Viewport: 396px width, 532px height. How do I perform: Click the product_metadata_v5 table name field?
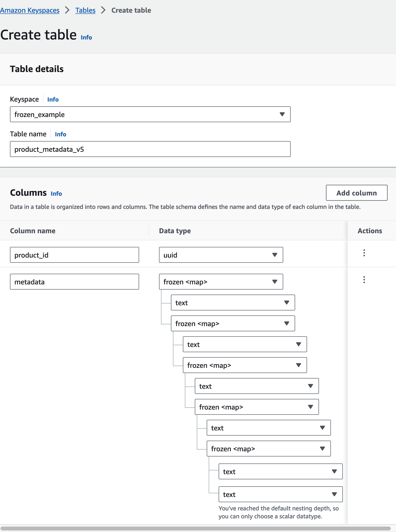150,149
